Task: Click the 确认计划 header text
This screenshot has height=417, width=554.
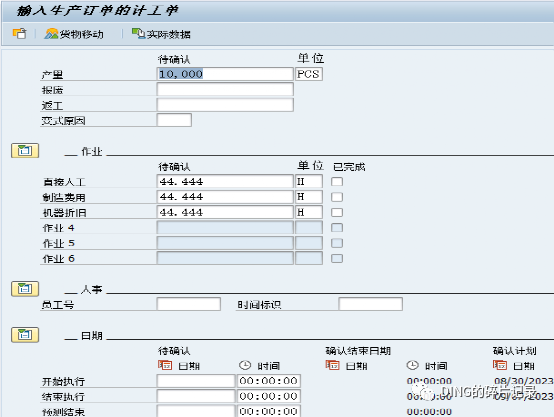Action: [514, 351]
